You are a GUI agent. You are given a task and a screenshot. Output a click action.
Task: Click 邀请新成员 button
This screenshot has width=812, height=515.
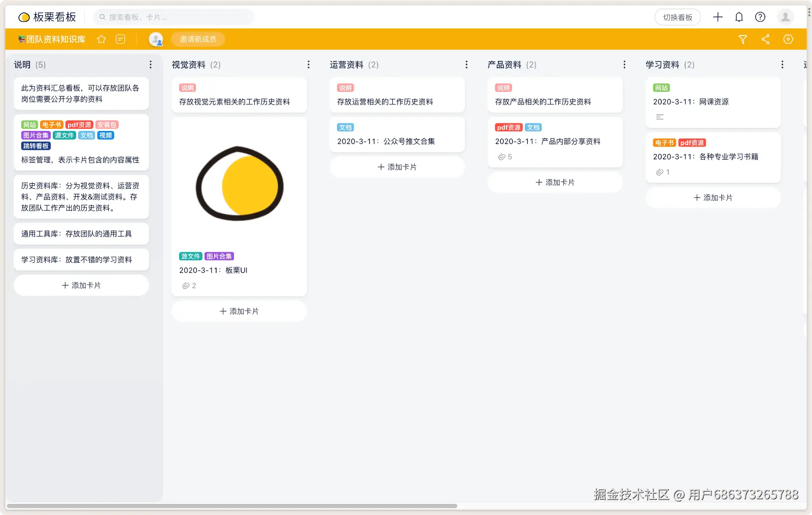(198, 39)
